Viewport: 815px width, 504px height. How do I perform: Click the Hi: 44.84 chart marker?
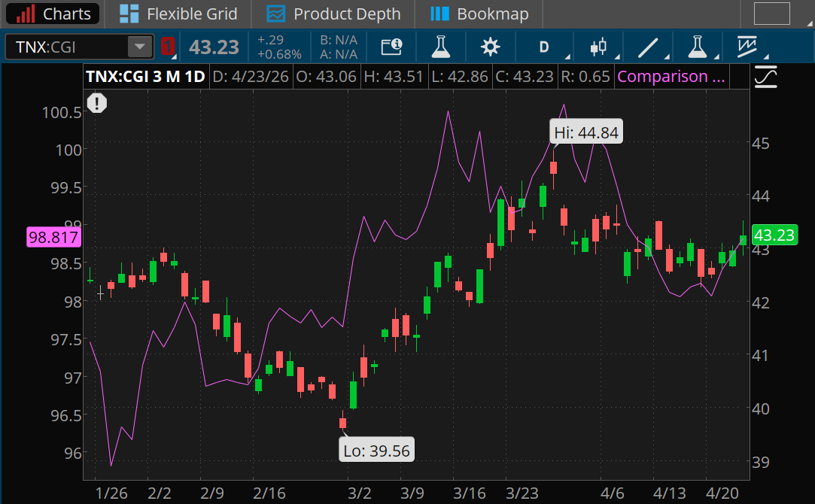(585, 131)
